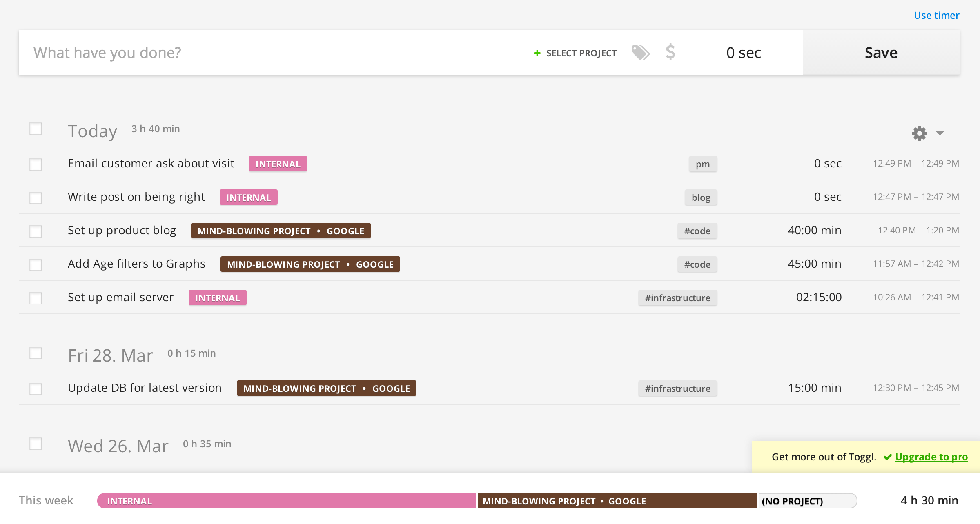Select Update DB for latest version checkbox

coord(36,389)
